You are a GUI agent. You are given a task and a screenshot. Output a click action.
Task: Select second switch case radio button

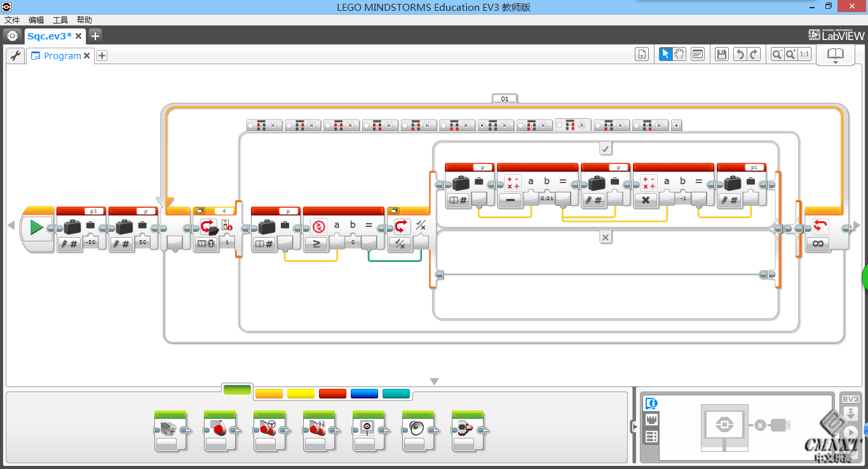290,126
